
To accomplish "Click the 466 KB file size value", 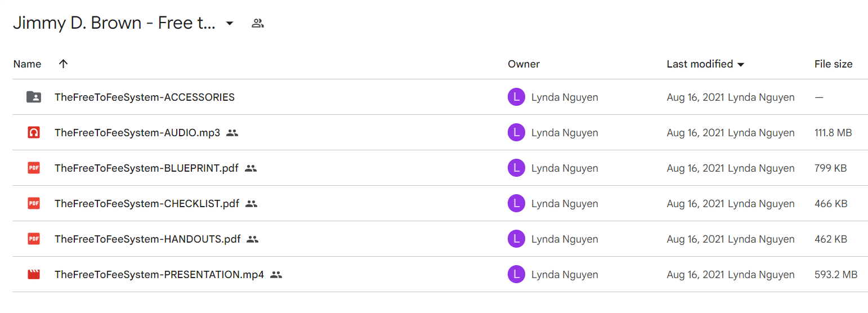I will pyautogui.click(x=831, y=204).
